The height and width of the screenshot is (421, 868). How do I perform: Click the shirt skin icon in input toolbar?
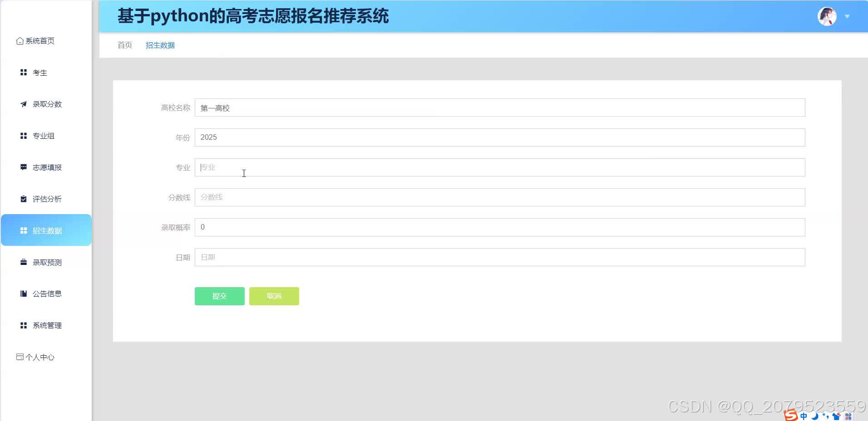point(837,416)
